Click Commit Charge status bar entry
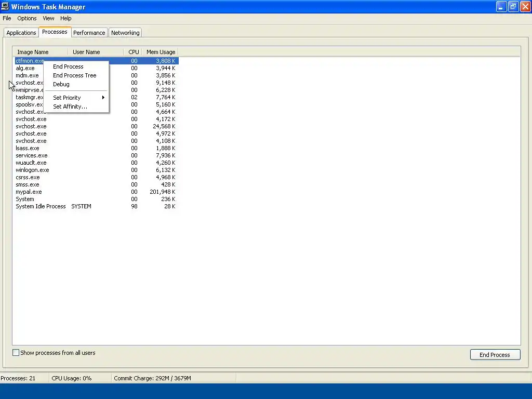 point(152,378)
